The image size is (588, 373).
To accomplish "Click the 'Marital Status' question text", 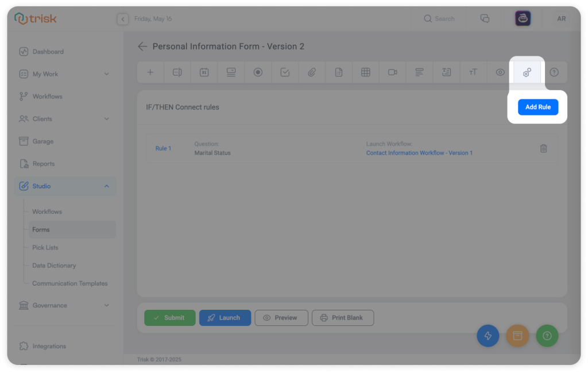I will click(212, 153).
